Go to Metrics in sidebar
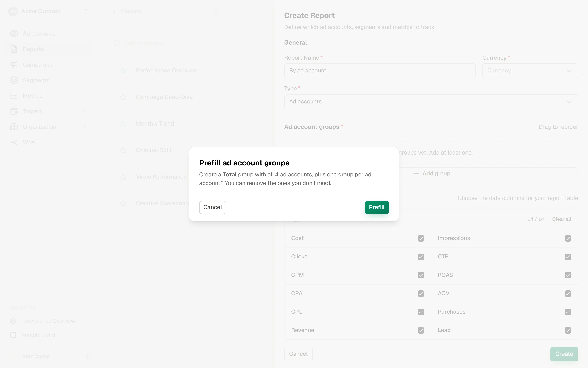Viewport: 588px width, 368px height. click(49, 96)
